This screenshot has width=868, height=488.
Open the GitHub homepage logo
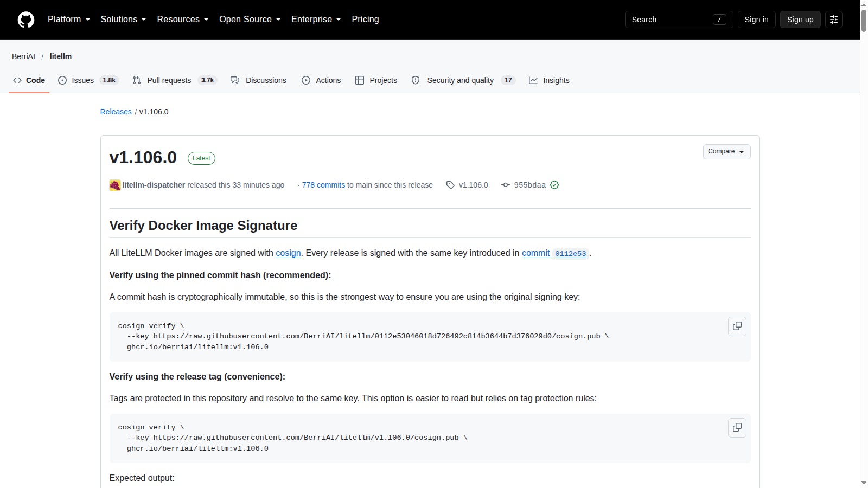[26, 20]
